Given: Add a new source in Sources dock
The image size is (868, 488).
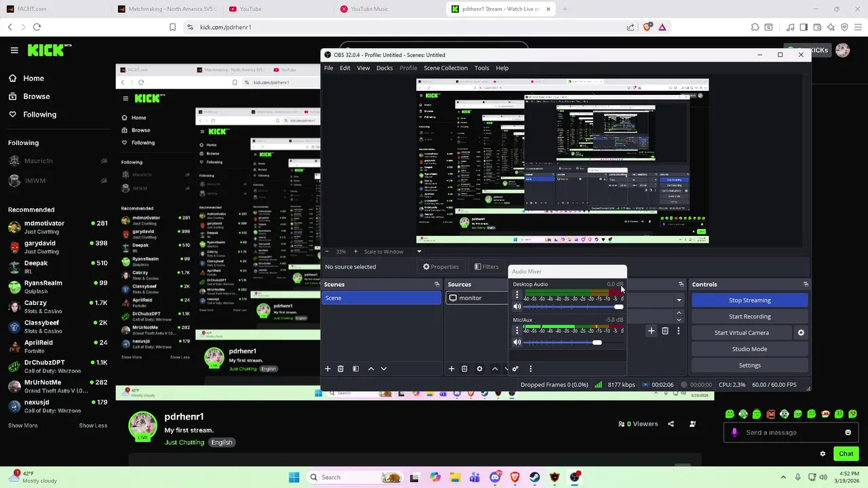Looking at the screenshot, I should (452, 369).
